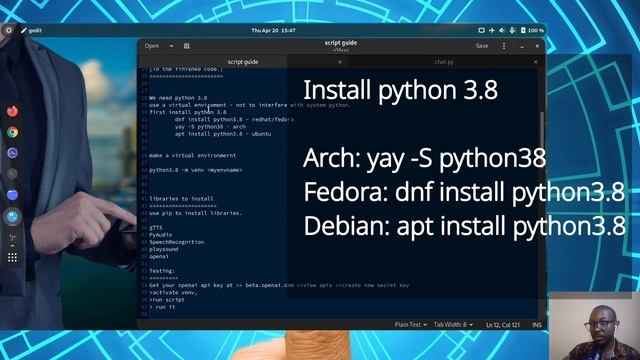The height and width of the screenshot is (360, 640).
Task: Create a new document with new tab icon
Action: pos(187,46)
